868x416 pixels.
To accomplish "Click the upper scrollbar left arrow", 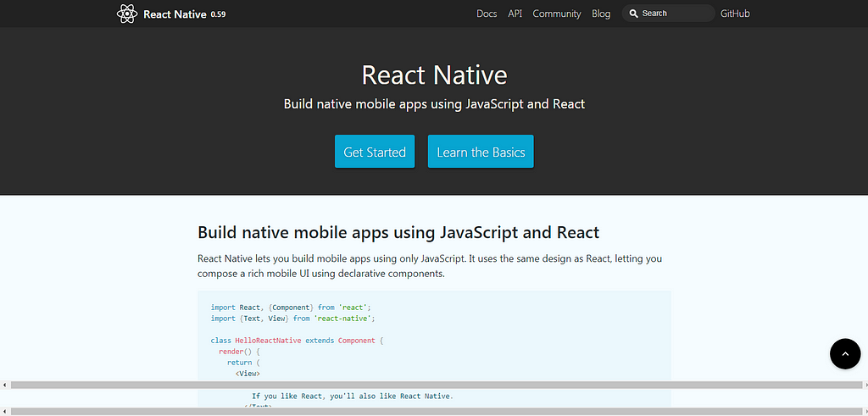I will [x=5, y=385].
